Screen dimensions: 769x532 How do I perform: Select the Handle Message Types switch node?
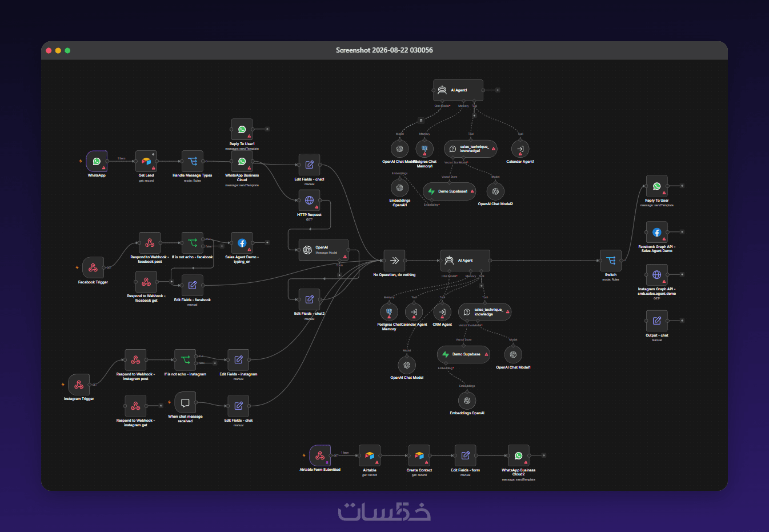193,161
